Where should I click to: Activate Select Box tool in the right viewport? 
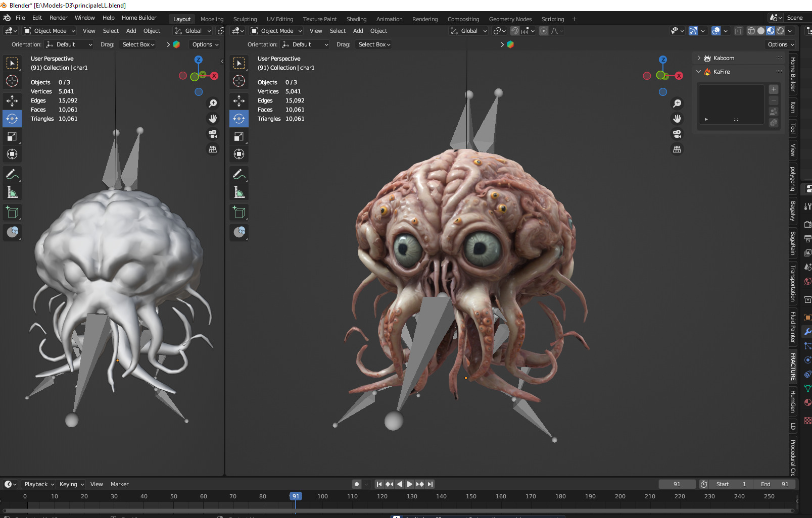pos(239,63)
